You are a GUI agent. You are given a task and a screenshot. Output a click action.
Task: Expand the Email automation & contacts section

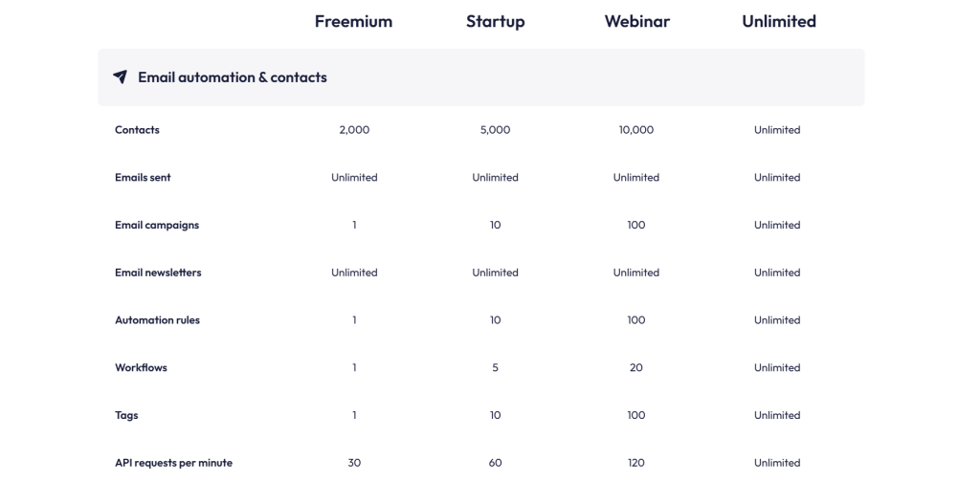tap(233, 77)
